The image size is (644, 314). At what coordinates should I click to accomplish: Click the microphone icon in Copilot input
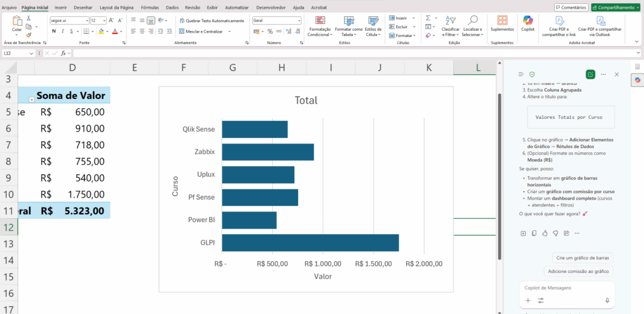pos(607,301)
